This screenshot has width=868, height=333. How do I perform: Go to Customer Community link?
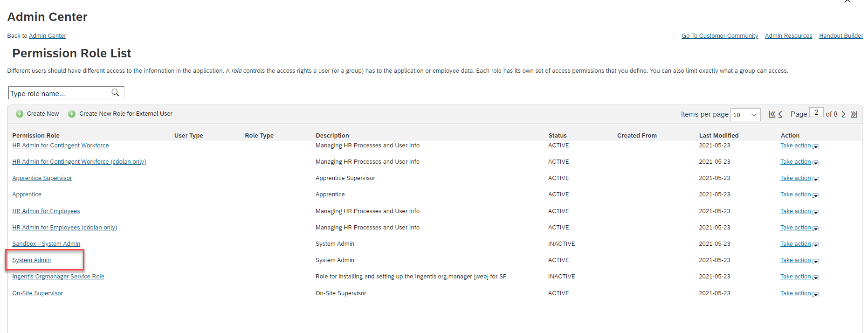[720, 36]
